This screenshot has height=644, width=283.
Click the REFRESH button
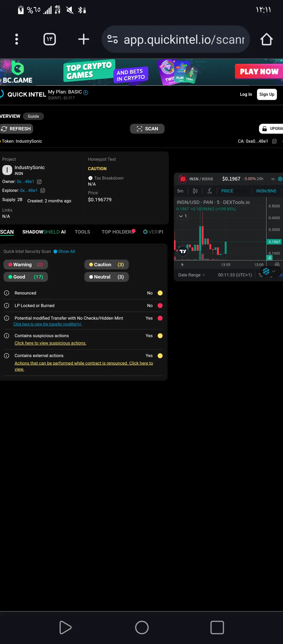click(x=16, y=129)
